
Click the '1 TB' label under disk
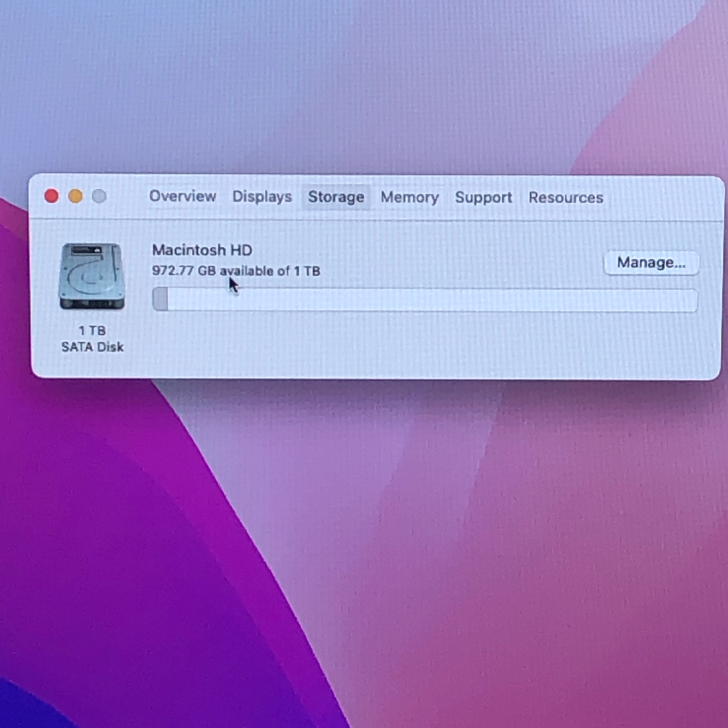coord(92,331)
